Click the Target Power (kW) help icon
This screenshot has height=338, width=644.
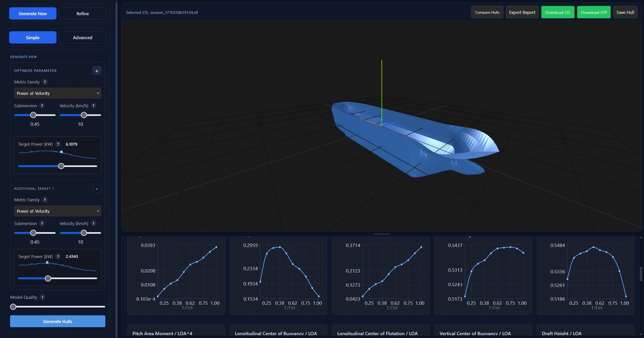(59, 144)
